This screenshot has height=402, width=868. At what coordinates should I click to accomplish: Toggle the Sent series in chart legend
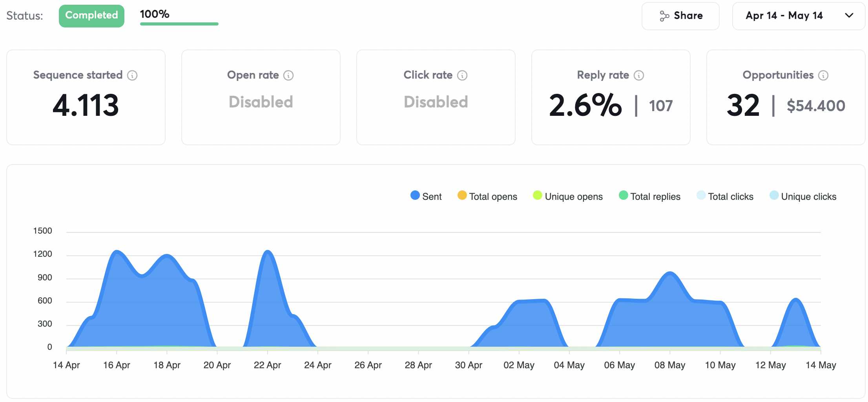(426, 196)
